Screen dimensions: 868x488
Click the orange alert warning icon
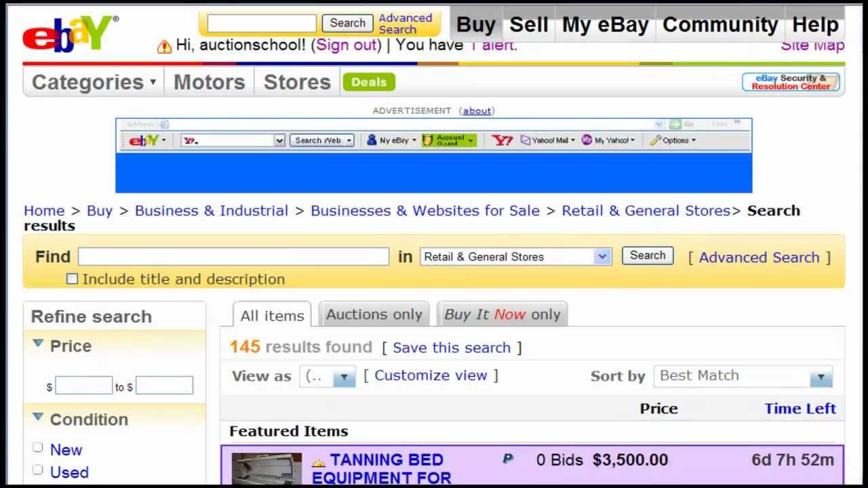coord(164,46)
